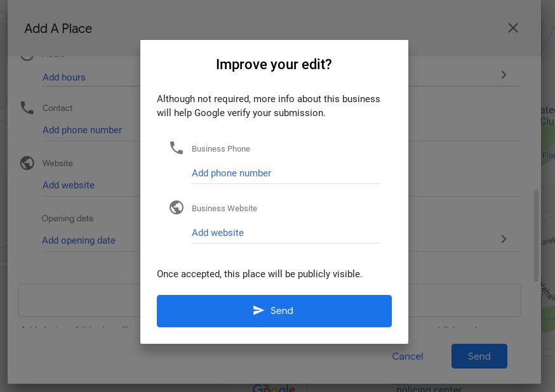The height and width of the screenshot is (392, 555).
Task: Click the Add phone number link in the dialog
Action: pos(231,173)
